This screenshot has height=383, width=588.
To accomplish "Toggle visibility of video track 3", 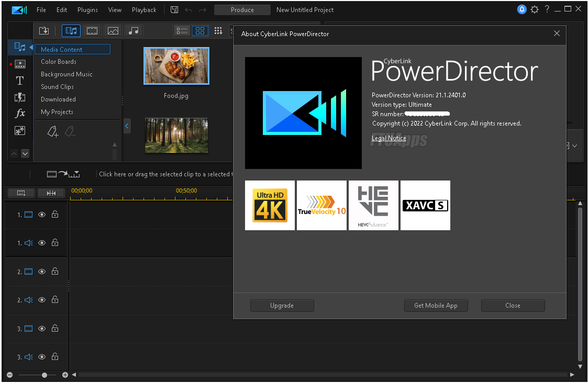I will click(x=42, y=329).
